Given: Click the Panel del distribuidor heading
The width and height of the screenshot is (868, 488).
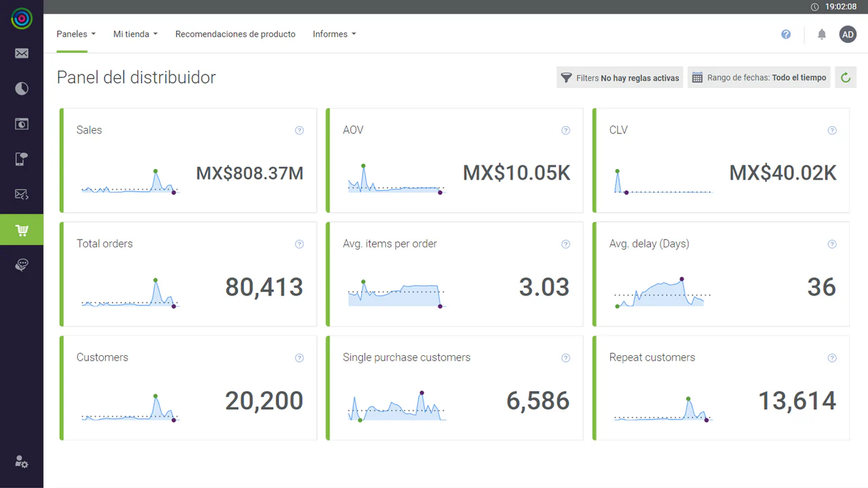Looking at the screenshot, I should [136, 77].
